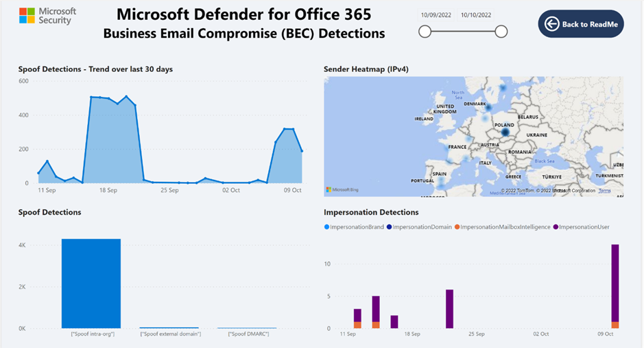
Task: Click the Poland heatmap hotspot
Action: pos(505,132)
